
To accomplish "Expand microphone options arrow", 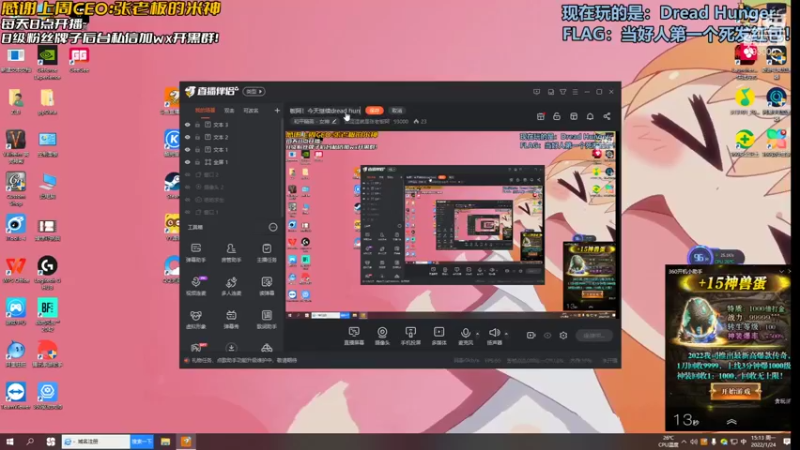I will tap(478, 334).
